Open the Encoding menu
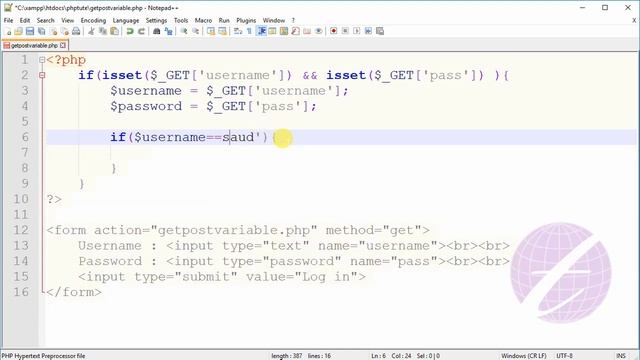Viewport: 640px width, 360px height. 93,20
